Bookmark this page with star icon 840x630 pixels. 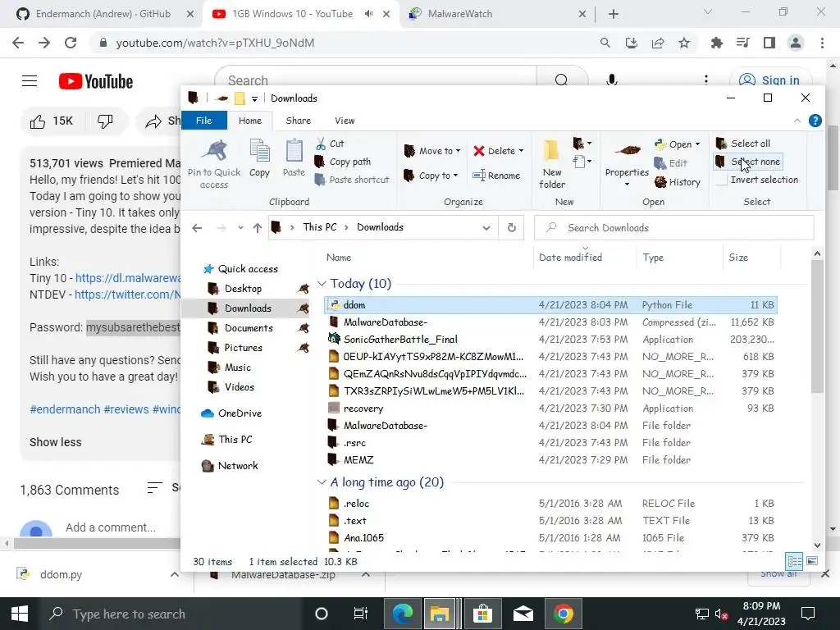[684, 43]
